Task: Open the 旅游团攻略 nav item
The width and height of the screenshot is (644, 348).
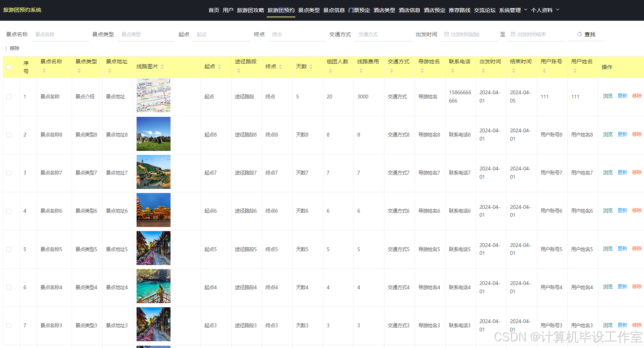Action: pyautogui.click(x=251, y=10)
